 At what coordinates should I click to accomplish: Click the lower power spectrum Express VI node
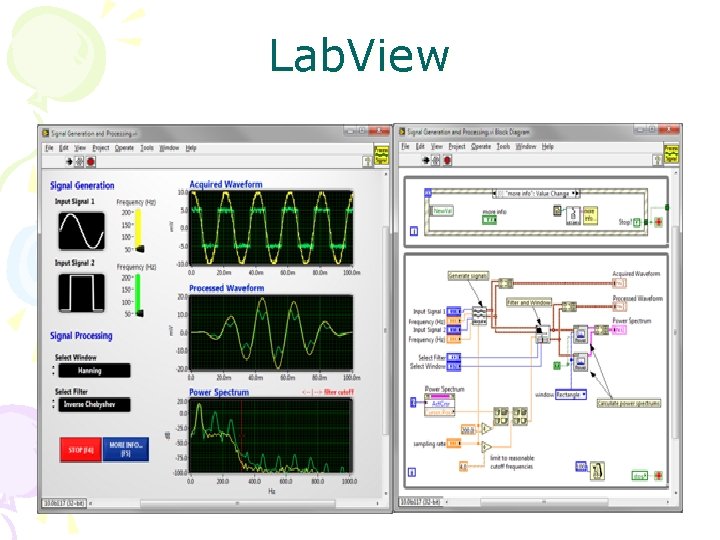(x=580, y=363)
